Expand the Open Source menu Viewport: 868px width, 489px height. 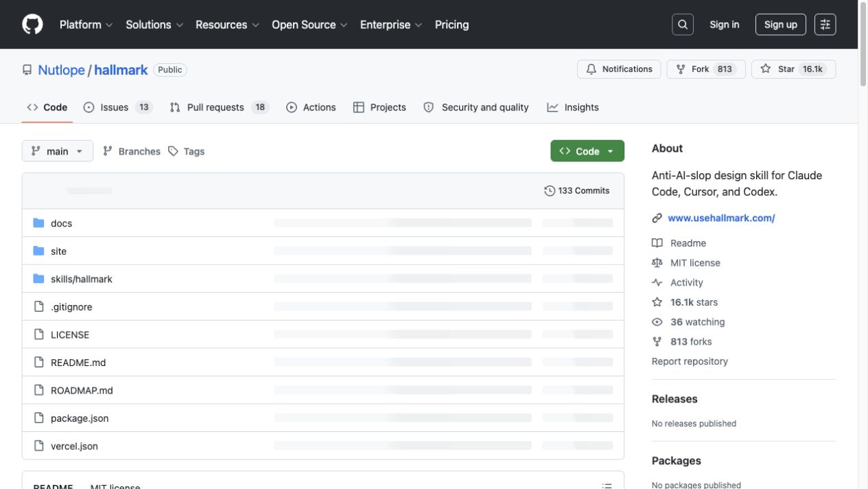coord(309,25)
